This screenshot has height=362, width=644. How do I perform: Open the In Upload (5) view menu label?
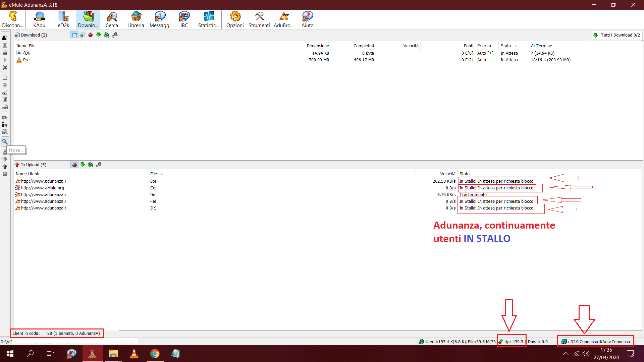(31, 165)
